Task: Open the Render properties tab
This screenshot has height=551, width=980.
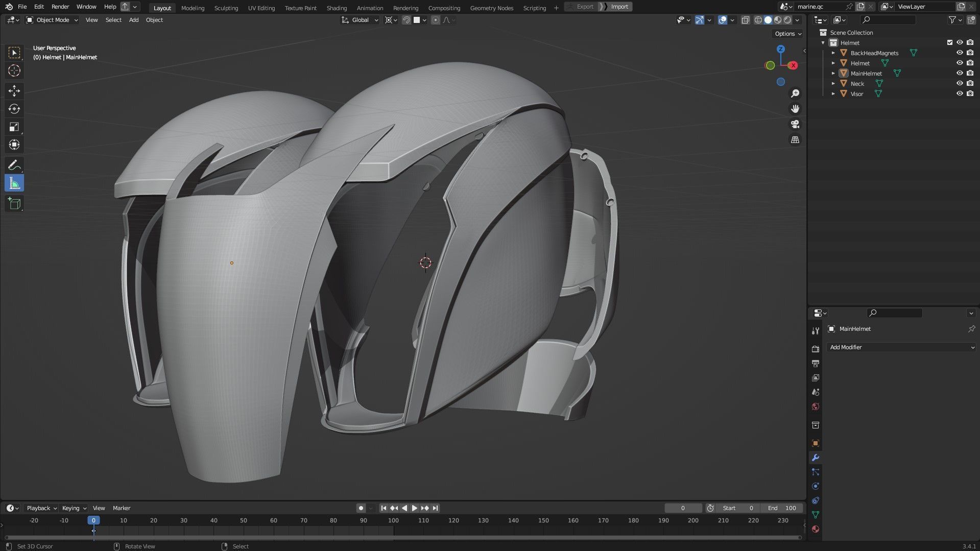Action: point(816,349)
